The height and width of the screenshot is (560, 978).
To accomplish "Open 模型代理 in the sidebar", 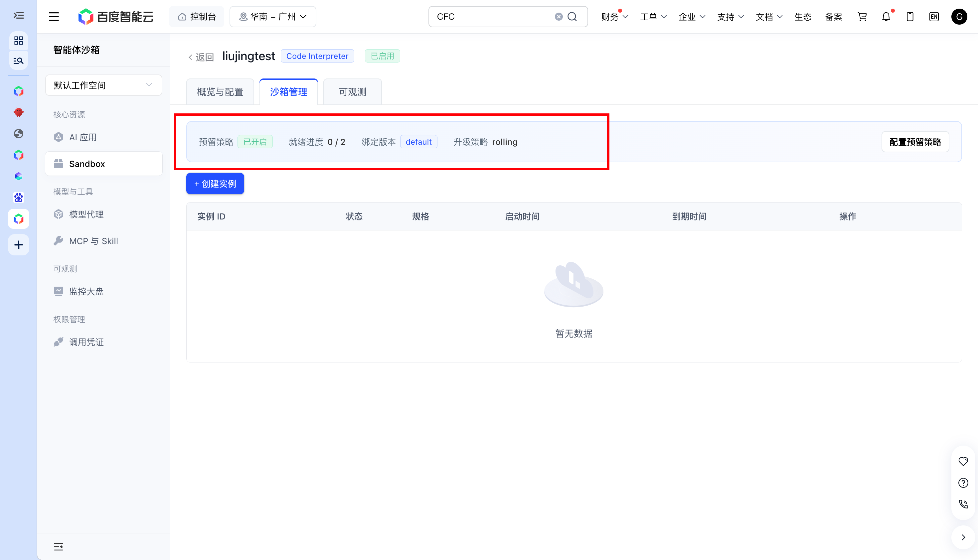I will tap(103, 214).
